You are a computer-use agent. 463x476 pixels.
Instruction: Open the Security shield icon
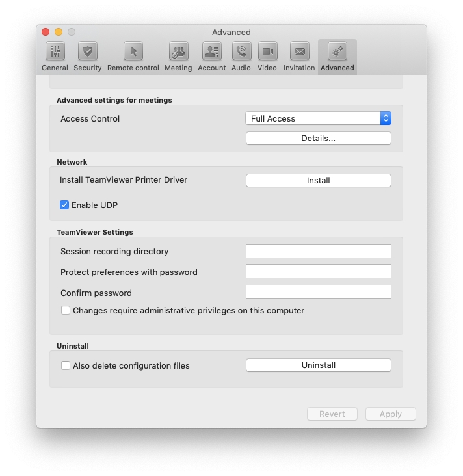87,52
